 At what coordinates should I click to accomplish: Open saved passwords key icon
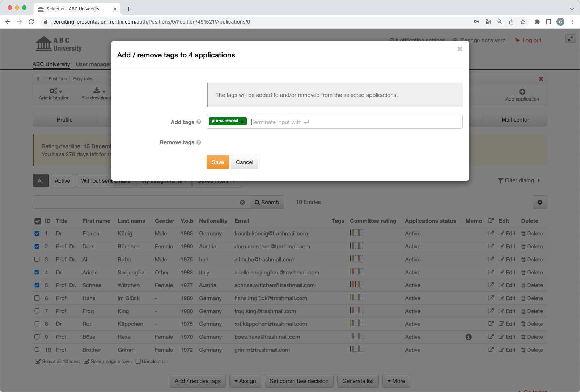pos(477,22)
